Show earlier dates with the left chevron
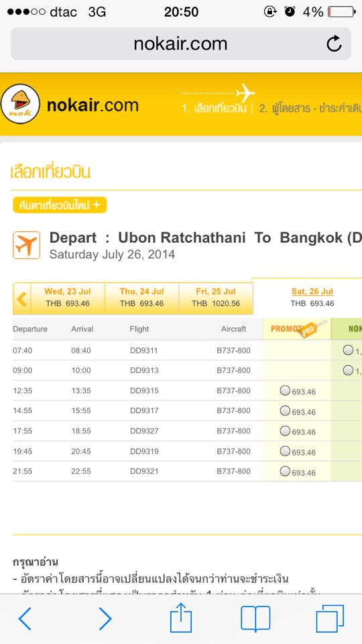Viewport: 362px width, 644px height. pyautogui.click(x=21, y=299)
